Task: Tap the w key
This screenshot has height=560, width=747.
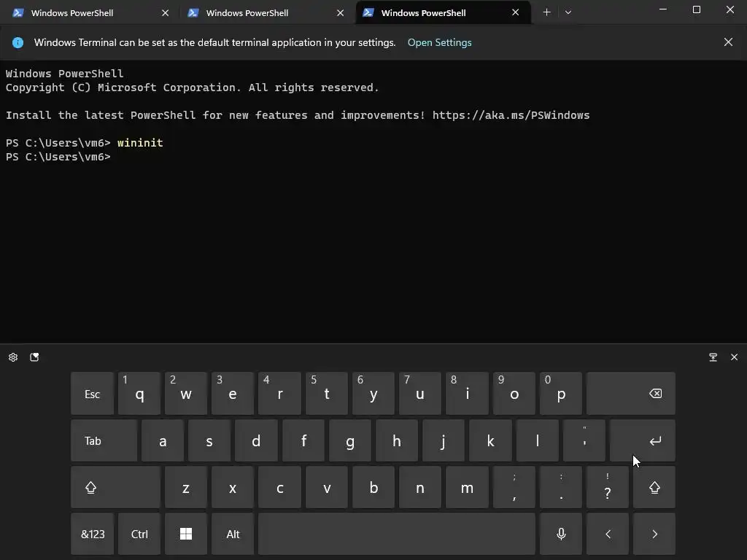Action: coord(186,393)
